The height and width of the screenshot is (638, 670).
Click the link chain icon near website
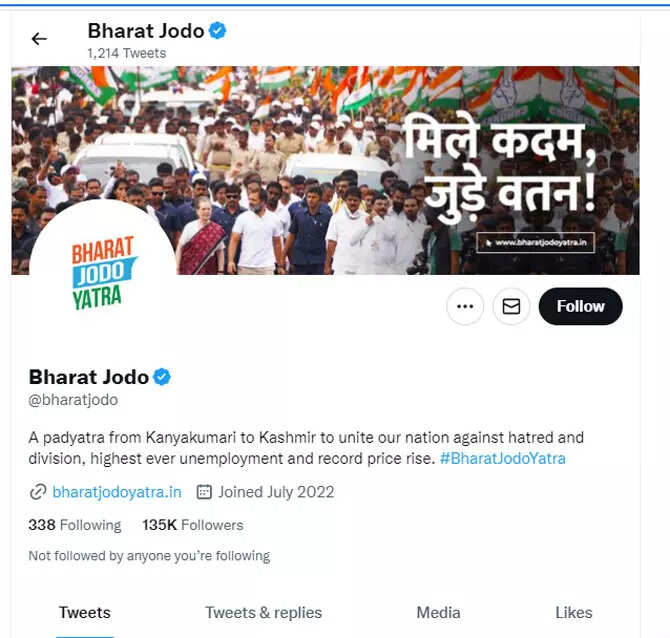[x=38, y=492]
